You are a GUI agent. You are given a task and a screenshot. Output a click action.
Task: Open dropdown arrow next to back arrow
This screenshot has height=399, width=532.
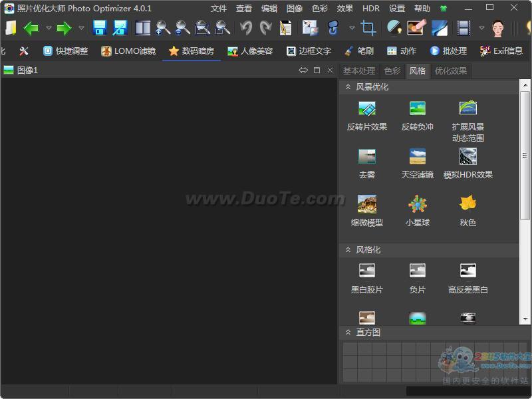pyautogui.click(x=49, y=28)
